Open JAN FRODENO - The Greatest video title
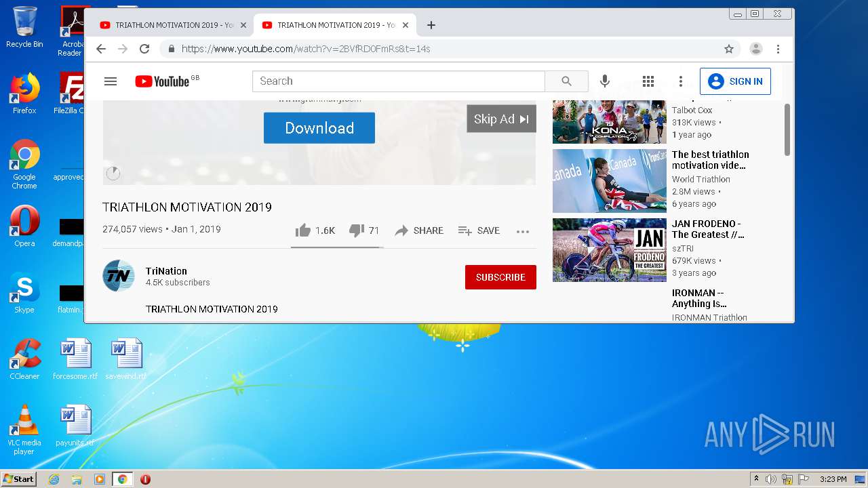This screenshot has width=868, height=488. pos(708,229)
